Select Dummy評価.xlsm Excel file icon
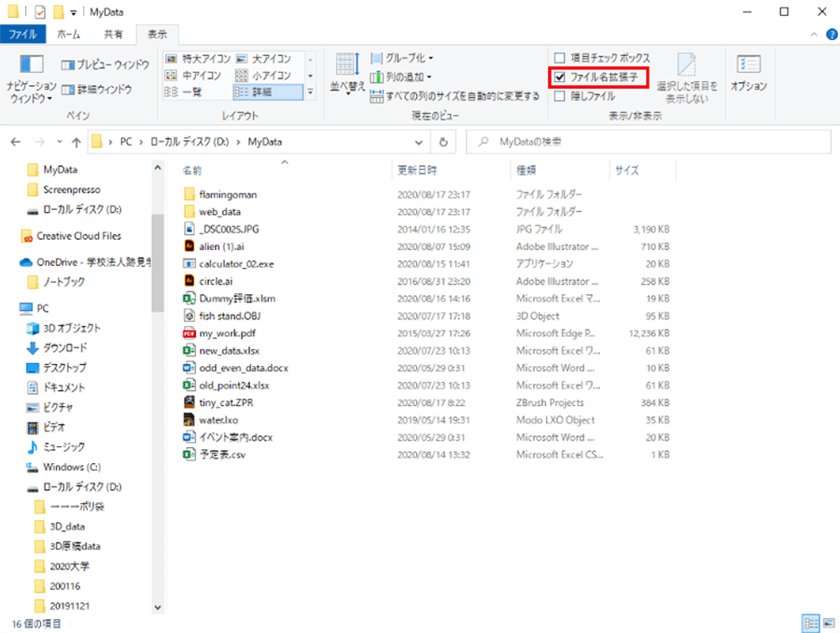Screen dimensions: 840x633 pos(189,299)
